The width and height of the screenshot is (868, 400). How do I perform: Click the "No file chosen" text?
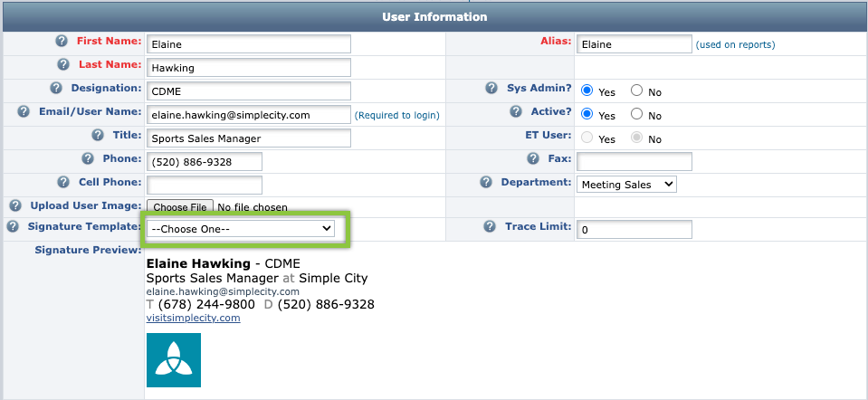253,207
